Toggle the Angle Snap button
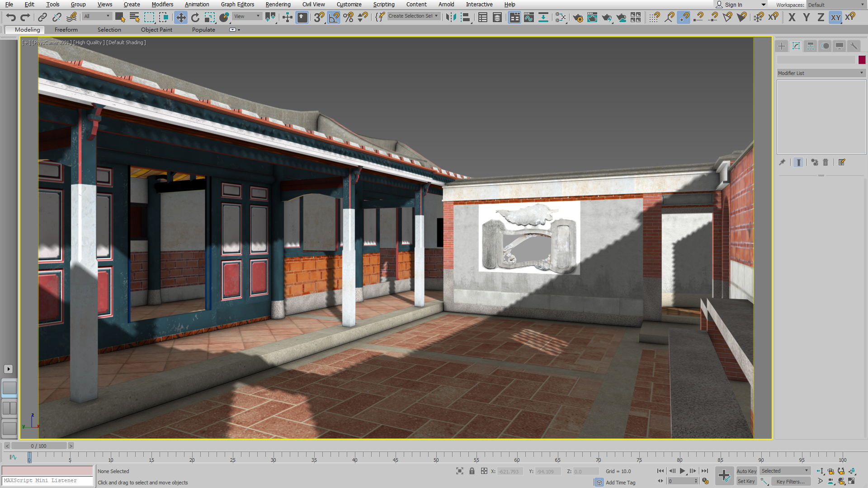This screenshot has width=868, height=488. pos(334,17)
